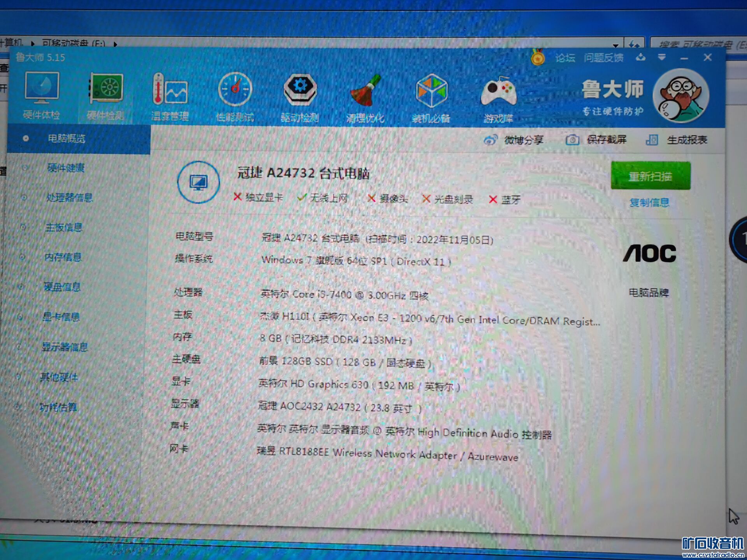747x560 pixels.
Task: Click the 电脑品牌 label
Action: coord(649,293)
